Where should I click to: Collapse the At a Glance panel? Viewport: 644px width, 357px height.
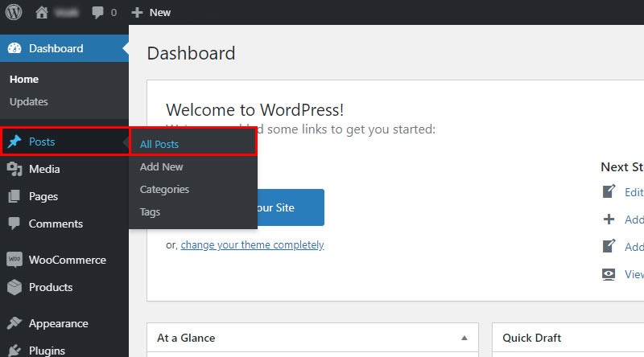pos(464,339)
